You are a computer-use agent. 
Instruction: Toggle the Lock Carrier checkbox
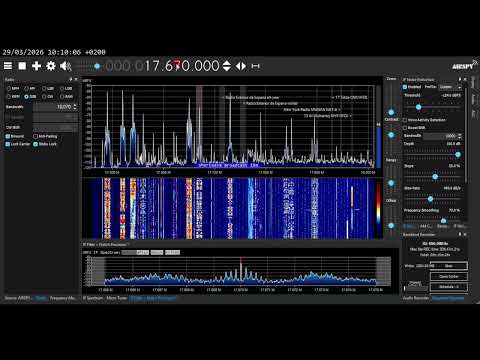pyautogui.click(x=18, y=144)
